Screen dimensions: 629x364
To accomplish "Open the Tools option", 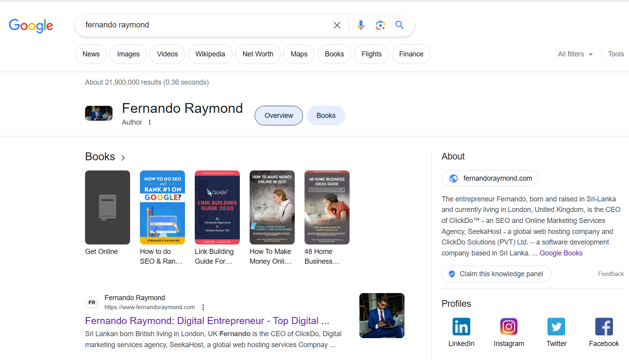I will click(x=616, y=54).
